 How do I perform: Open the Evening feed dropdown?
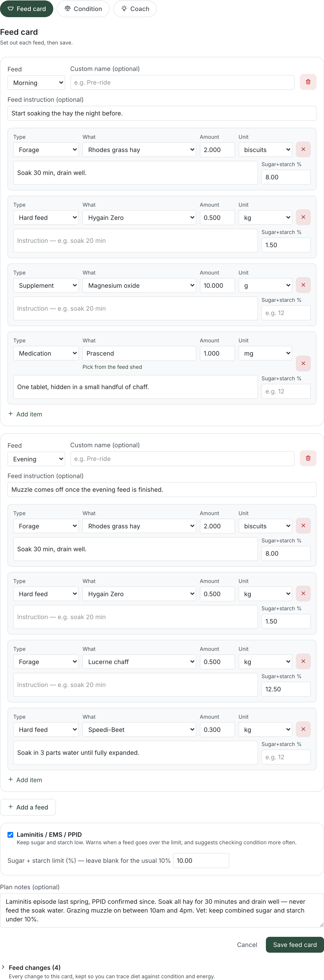coord(36,459)
